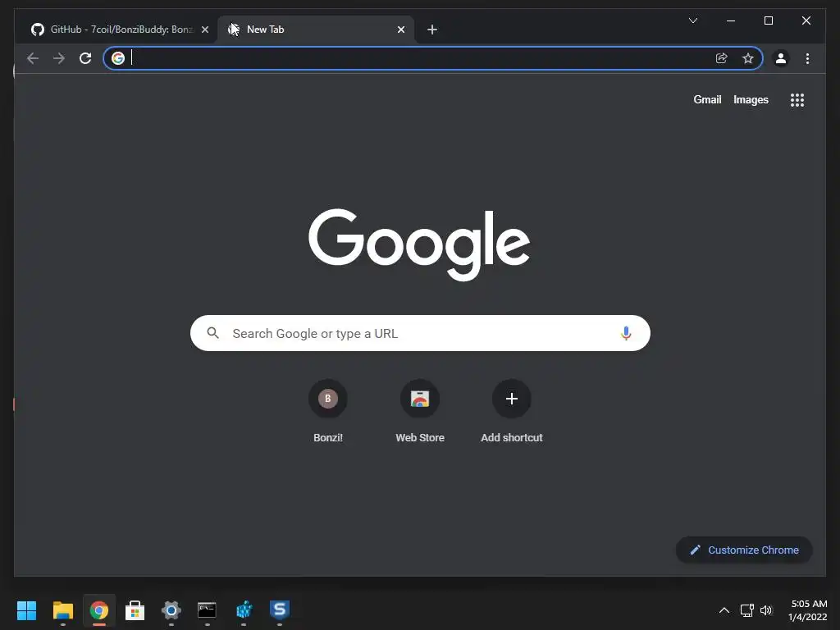Open a new tab with the plus

(x=432, y=30)
